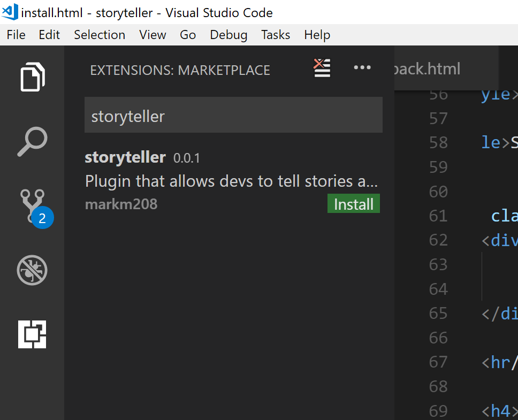Image resolution: width=518 pixels, height=420 pixels.
Task: Click the extension description 'Plugin that allows devs'
Action: click(231, 181)
